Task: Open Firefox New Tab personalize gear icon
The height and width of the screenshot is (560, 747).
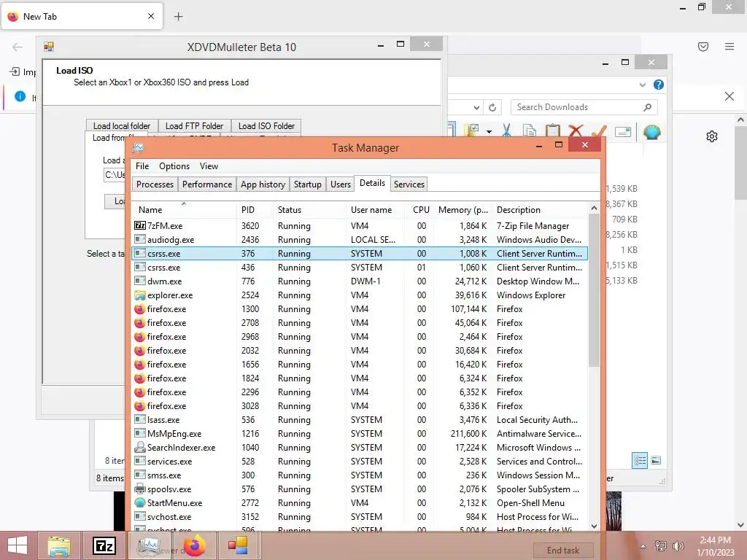Action: point(712,136)
